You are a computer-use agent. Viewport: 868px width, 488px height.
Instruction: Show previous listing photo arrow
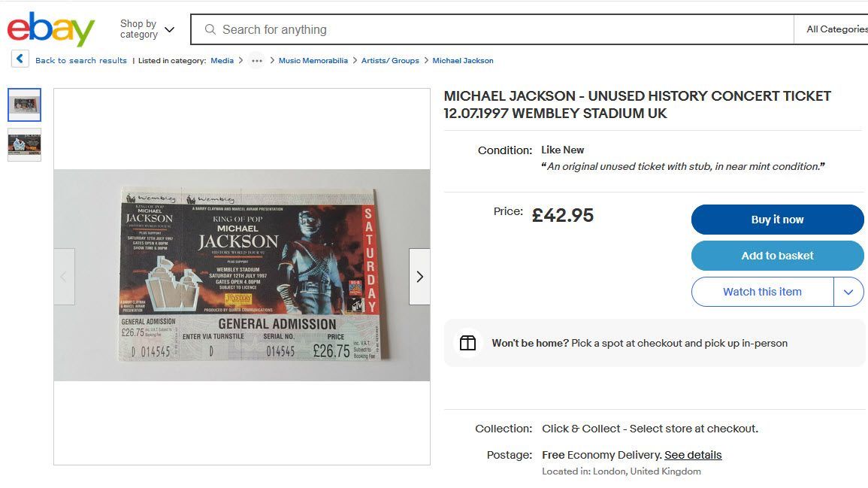pyautogui.click(x=64, y=277)
